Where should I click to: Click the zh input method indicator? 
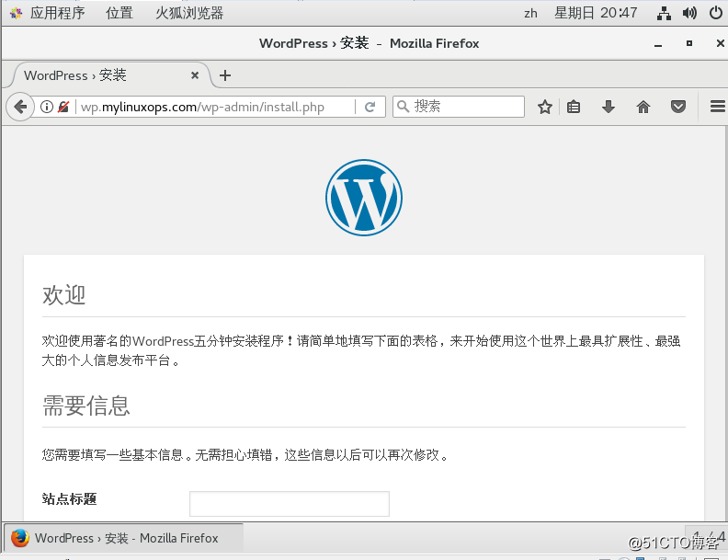click(530, 14)
